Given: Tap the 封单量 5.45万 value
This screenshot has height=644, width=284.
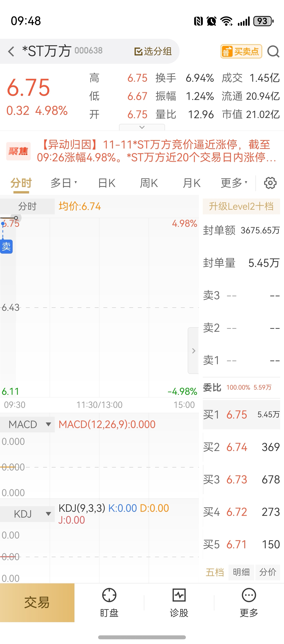Looking at the screenshot, I should tap(264, 263).
